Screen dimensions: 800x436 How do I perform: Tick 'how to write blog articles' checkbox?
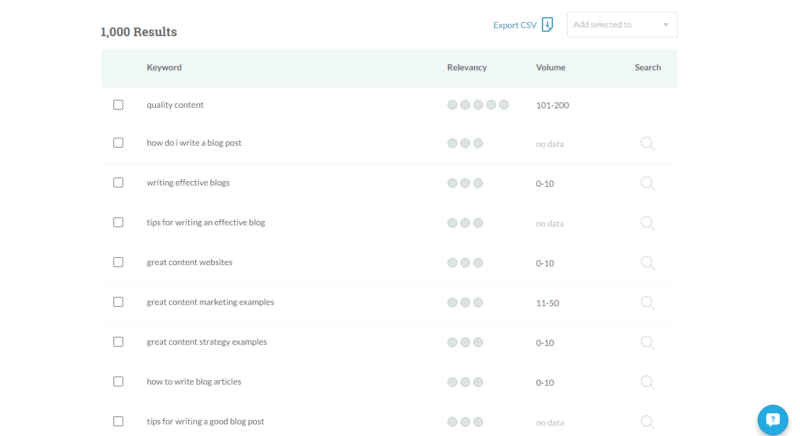click(x=118, y=381)
